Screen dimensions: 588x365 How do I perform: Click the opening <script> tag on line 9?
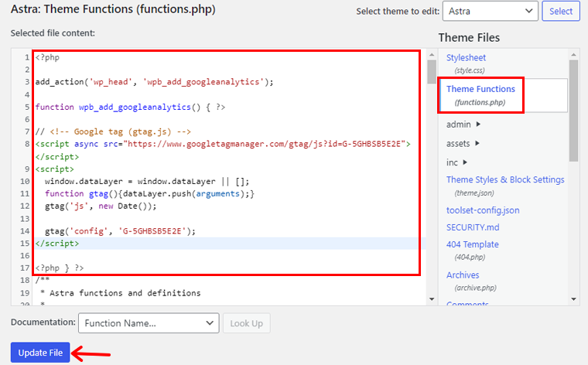[x=54, y=169]
